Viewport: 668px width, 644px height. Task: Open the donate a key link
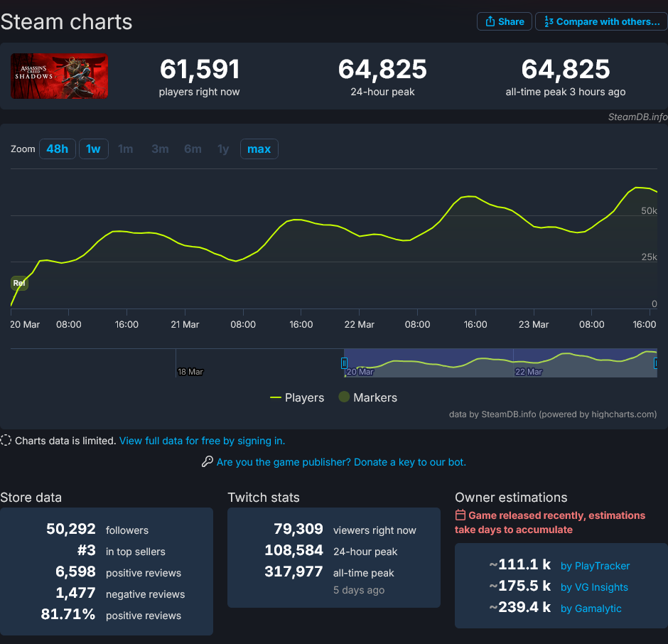341,462
